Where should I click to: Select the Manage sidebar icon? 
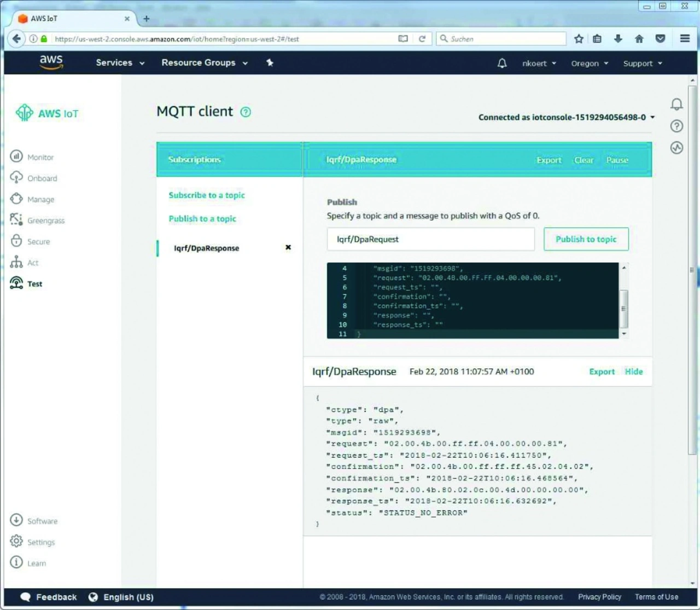point(16,199)
